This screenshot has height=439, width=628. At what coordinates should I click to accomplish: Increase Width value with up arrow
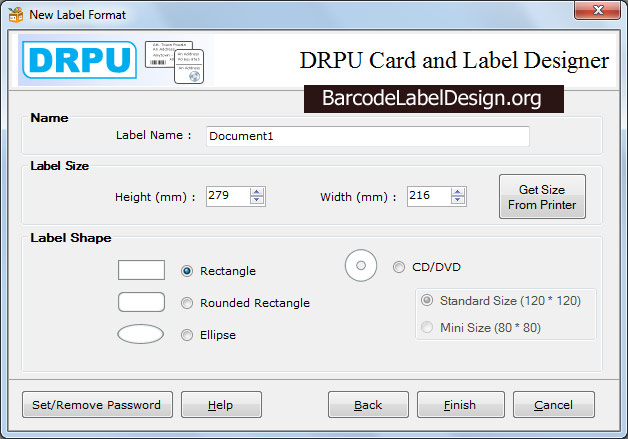(x=458, y=191)
